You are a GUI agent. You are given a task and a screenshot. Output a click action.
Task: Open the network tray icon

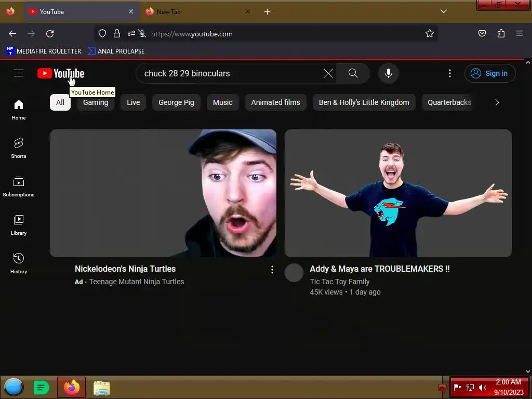pyautogui.click(x=470, y=387)
